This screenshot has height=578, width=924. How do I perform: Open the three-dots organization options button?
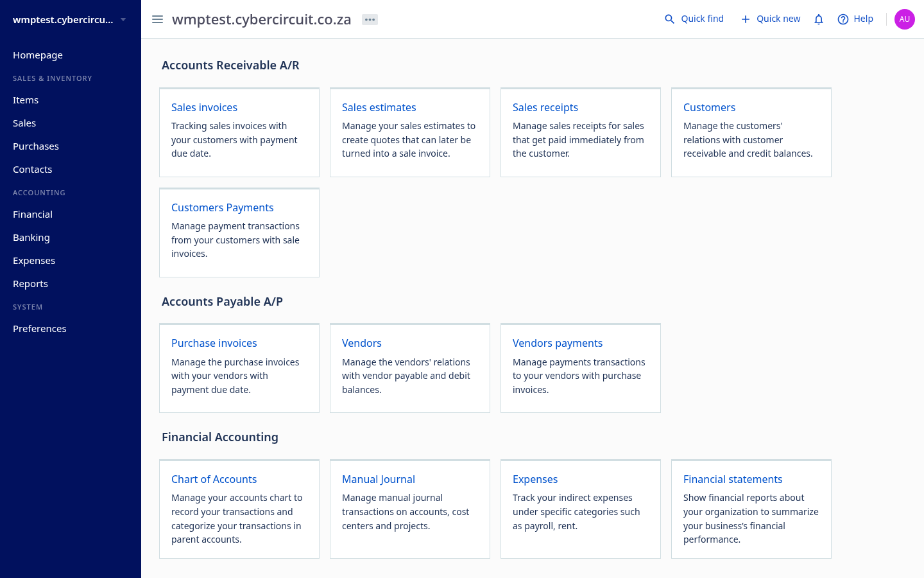[x=370, y=19]
